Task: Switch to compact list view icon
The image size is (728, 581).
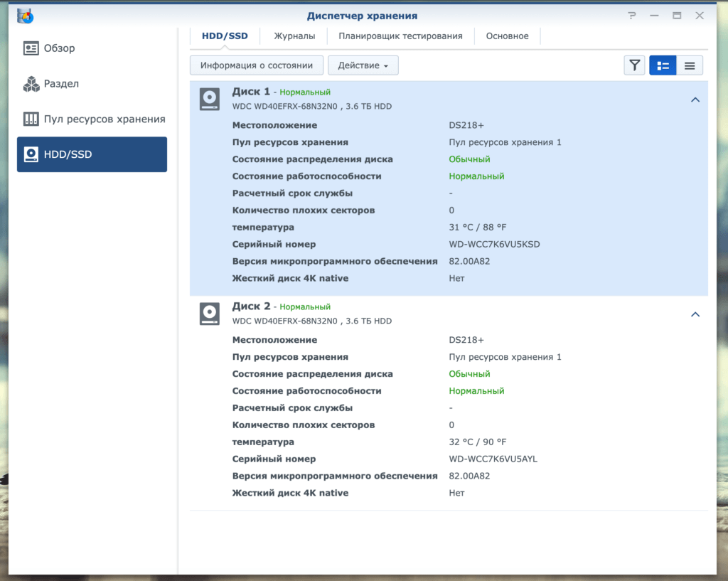Action: point(690,65)
